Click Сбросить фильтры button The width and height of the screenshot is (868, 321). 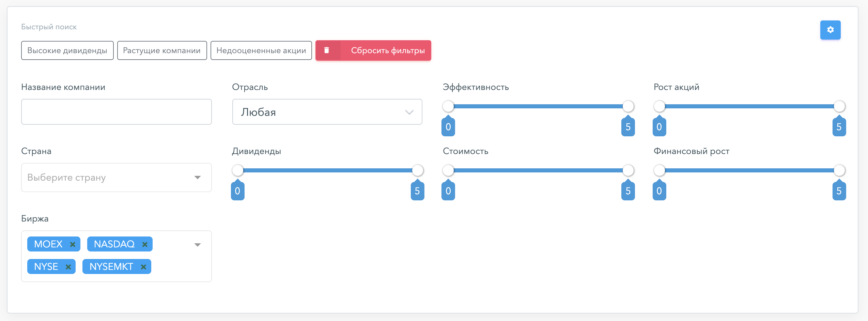(373, 50)
